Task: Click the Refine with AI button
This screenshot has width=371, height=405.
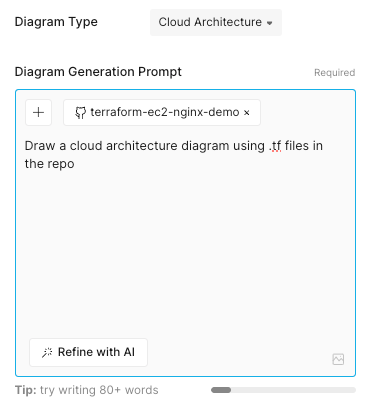Action: [x=88, y=352]
